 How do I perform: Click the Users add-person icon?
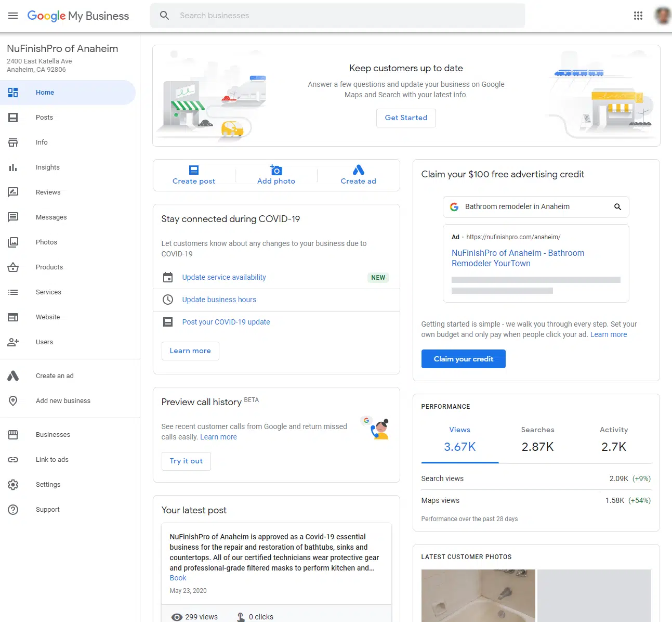13,342
